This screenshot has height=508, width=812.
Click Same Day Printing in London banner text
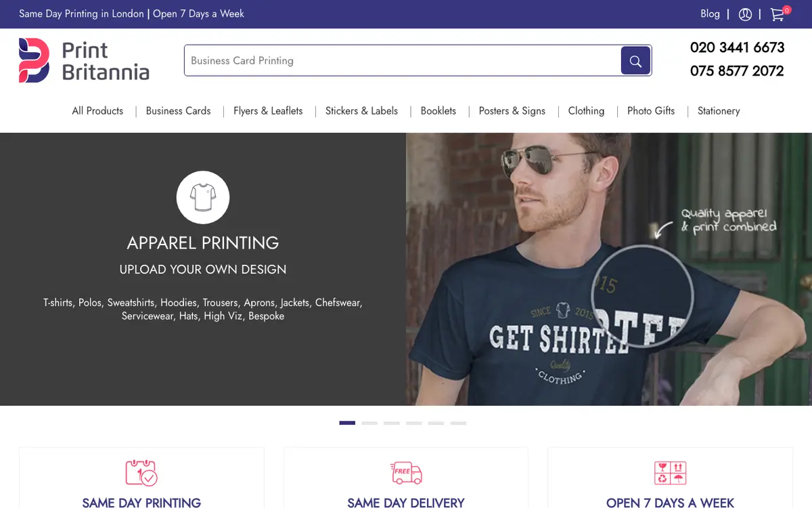81,14
